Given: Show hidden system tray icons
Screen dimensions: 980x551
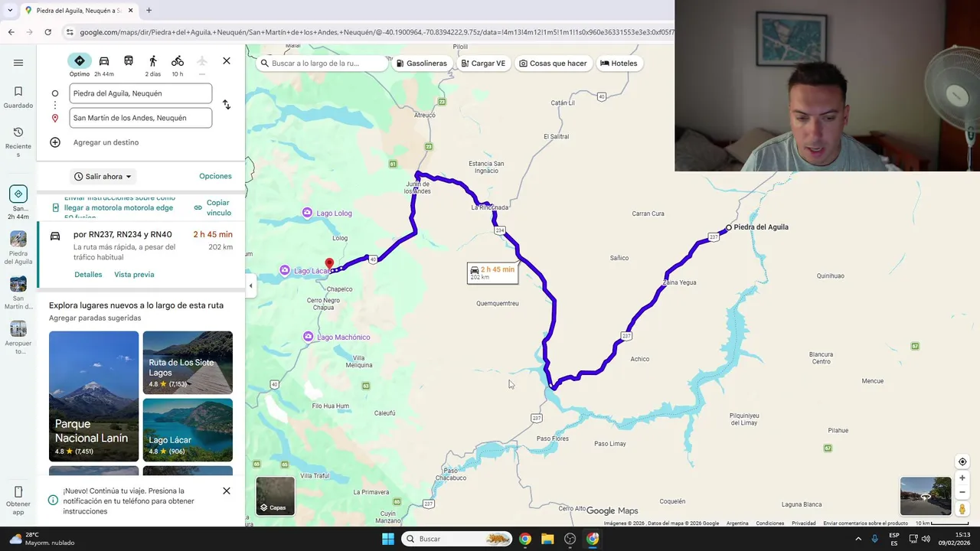Looking at the screenshot, I should (858, 539).
